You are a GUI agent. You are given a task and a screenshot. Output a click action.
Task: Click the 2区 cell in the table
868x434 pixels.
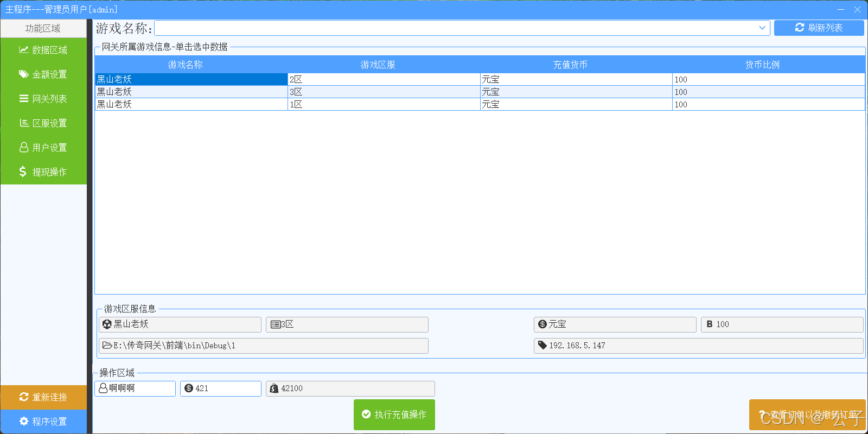(384, 79)
